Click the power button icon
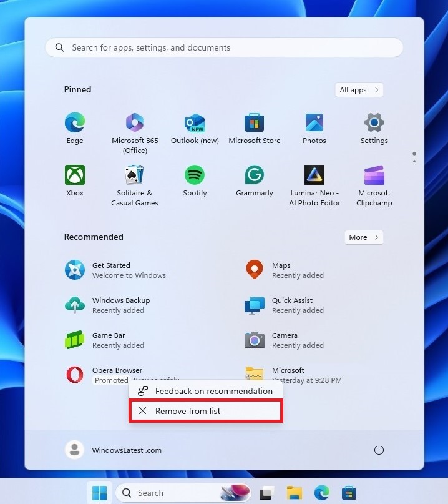 (379, 450)
